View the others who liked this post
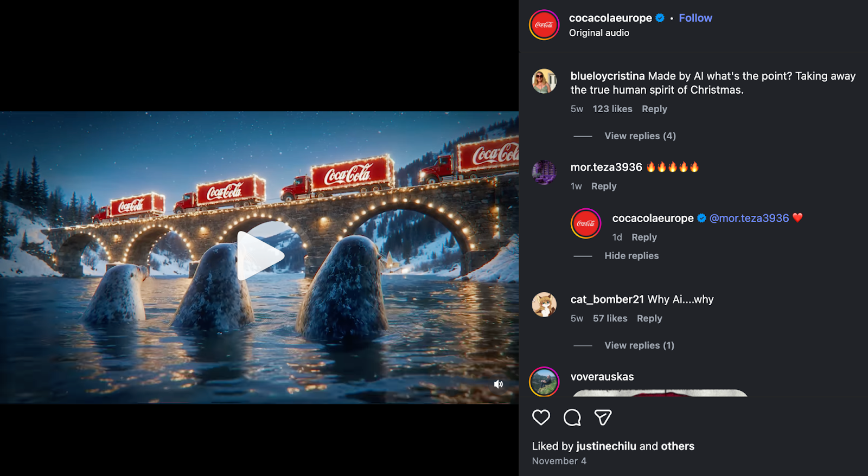The width and height of the screenshot is (868, 476). pyautogui.click(x=678, y=446)
